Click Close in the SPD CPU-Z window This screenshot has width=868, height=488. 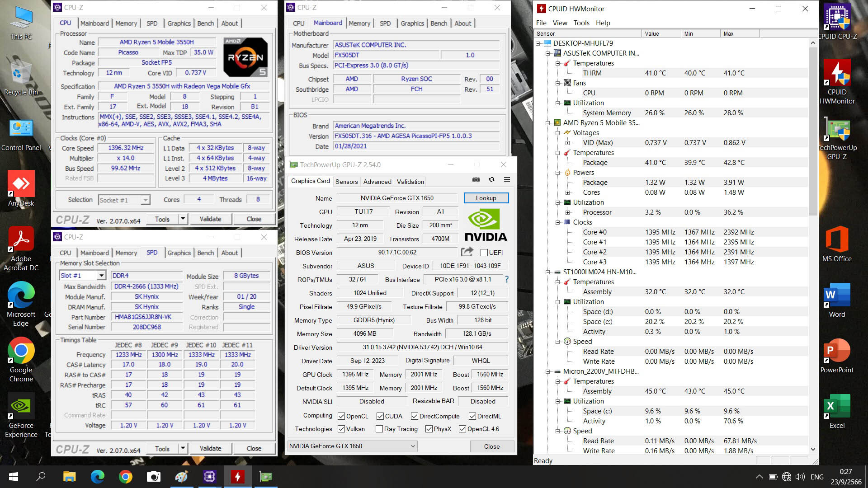[x=254, y=449]
